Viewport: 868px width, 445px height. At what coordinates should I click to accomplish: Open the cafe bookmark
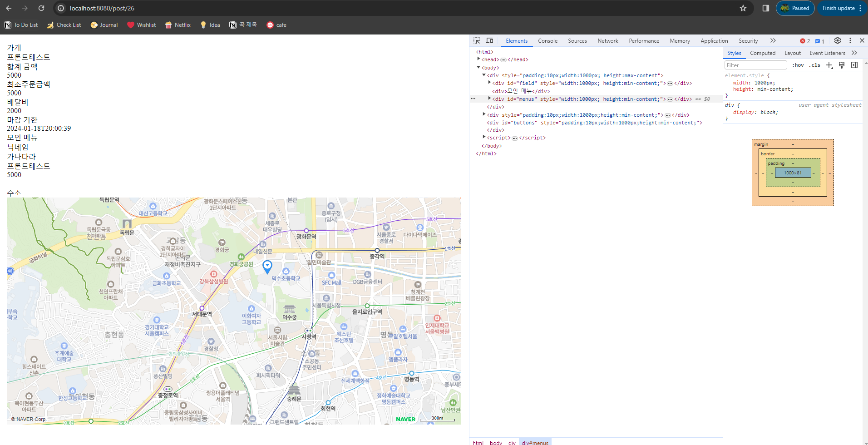(x=276, y=25)
